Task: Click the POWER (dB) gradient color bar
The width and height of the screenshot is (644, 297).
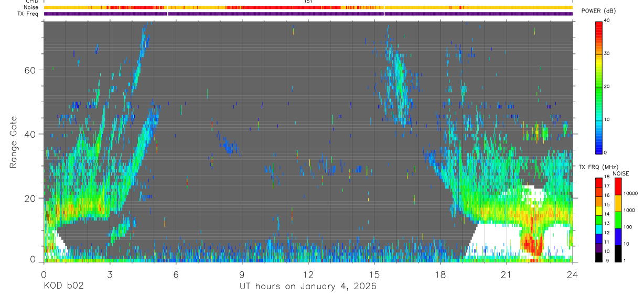Action: (598, 87)
